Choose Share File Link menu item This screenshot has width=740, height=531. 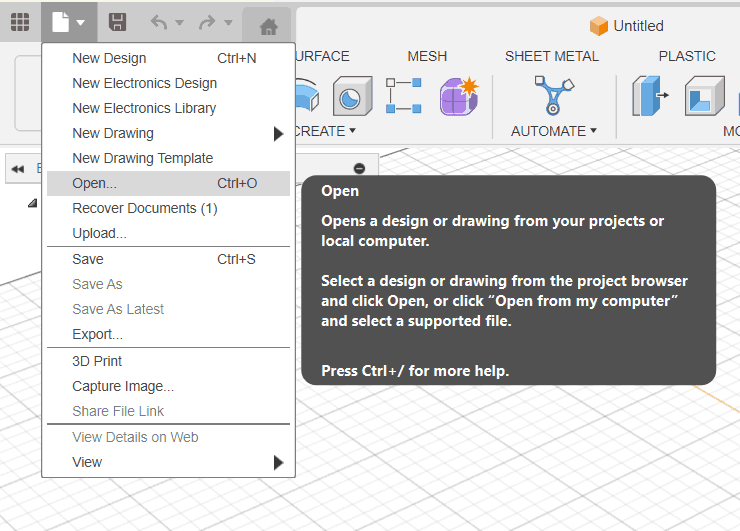pos(168,411)
